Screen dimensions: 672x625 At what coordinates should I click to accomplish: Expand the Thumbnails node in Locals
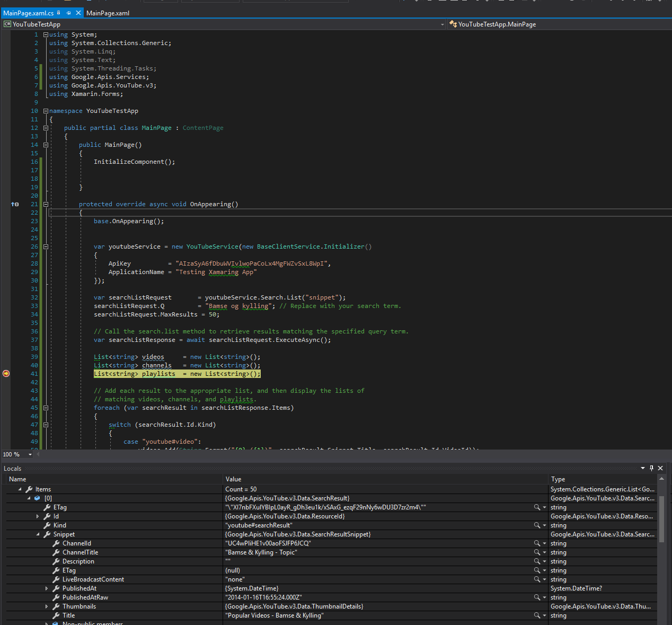[47, 606]
